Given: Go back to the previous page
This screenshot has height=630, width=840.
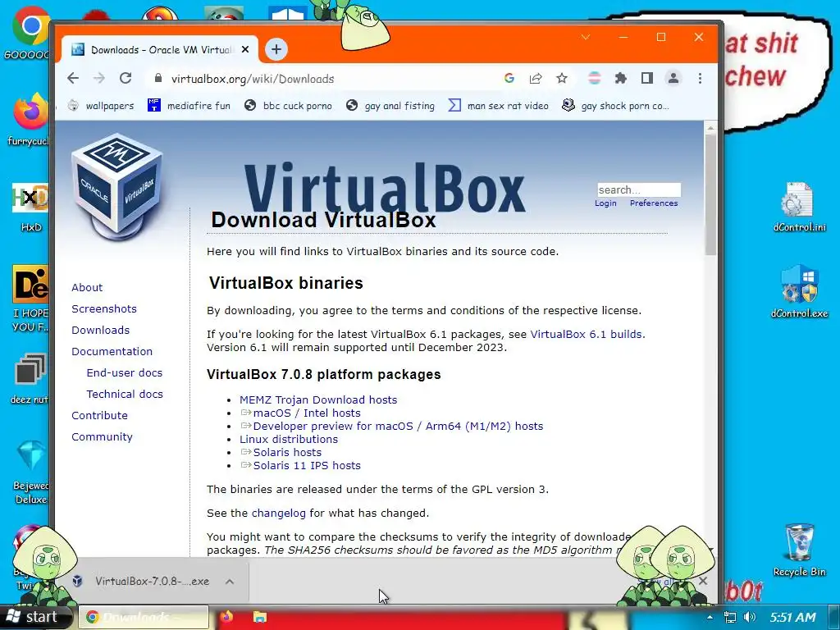Looking at the screenshot, I should coord(73,78).
